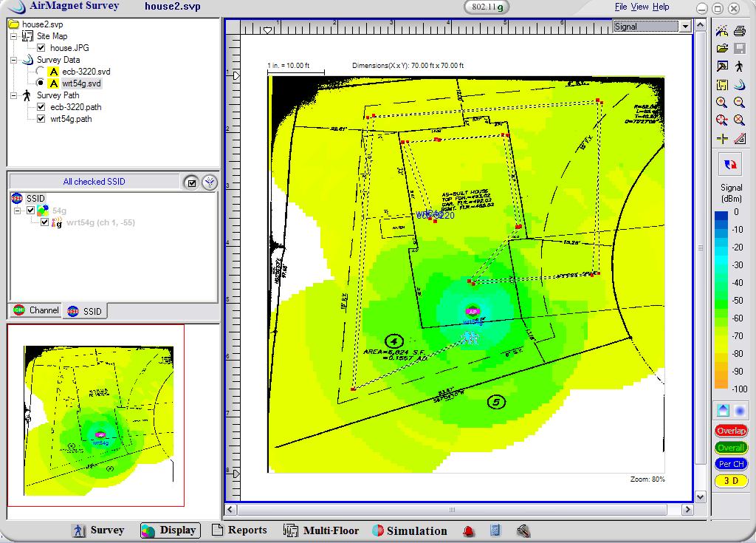Click the horizontal scrollbar right arrow
Viewport: 756px width, 543px height.
pyautogui.click(x=687, y=509)
